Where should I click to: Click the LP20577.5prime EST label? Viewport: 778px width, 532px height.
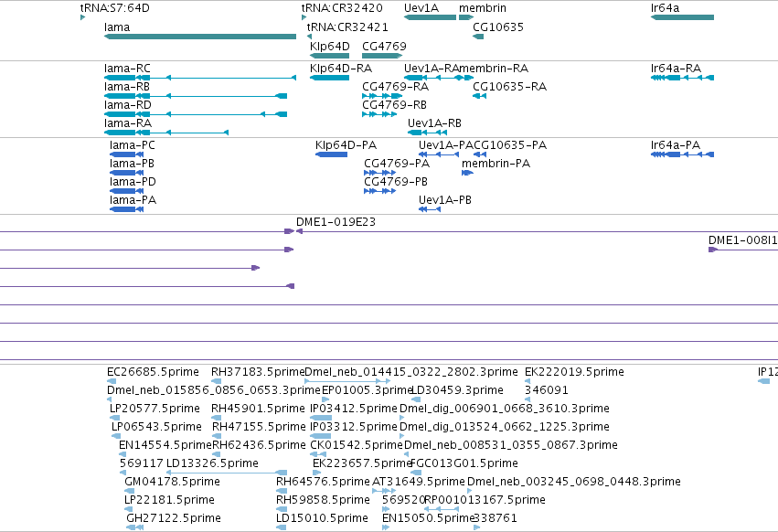(155, 409)
